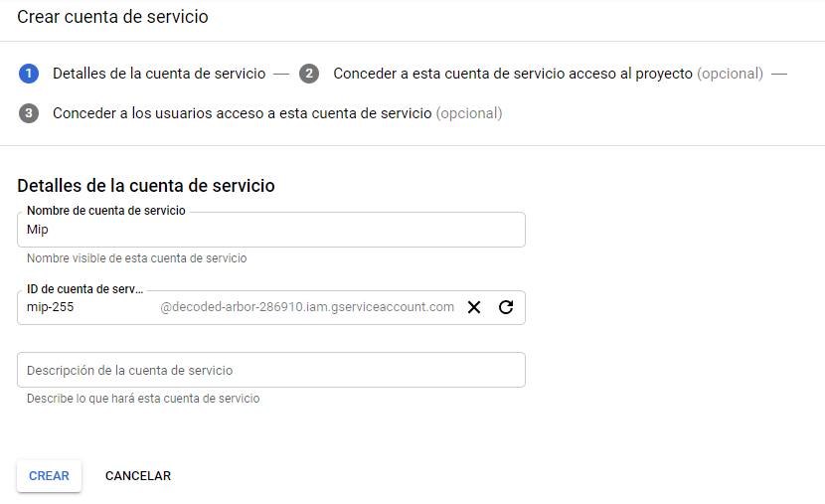Click the Crear cuenta de servicio page title
The width and height of the screenshot is (825, 504).
pyautogui.click(x=112, y=17)
